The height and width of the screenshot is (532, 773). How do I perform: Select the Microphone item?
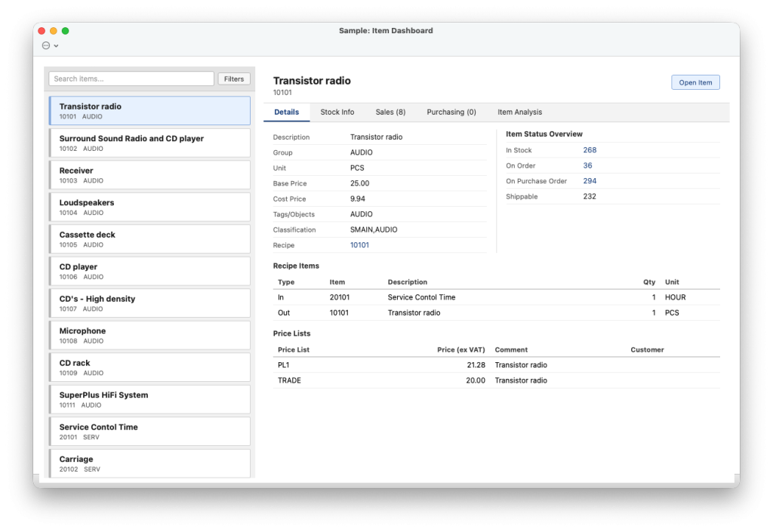pyautogui.click(x=150, y=335)
